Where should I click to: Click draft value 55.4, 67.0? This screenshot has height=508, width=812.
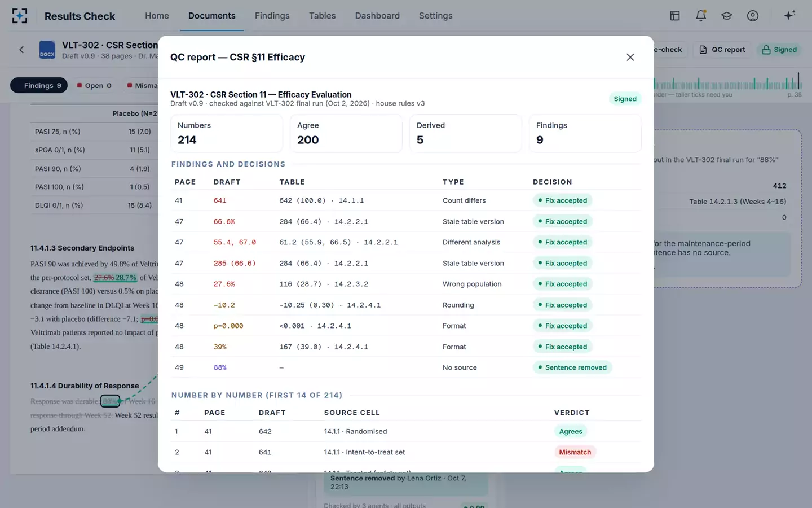click(235, 242)
